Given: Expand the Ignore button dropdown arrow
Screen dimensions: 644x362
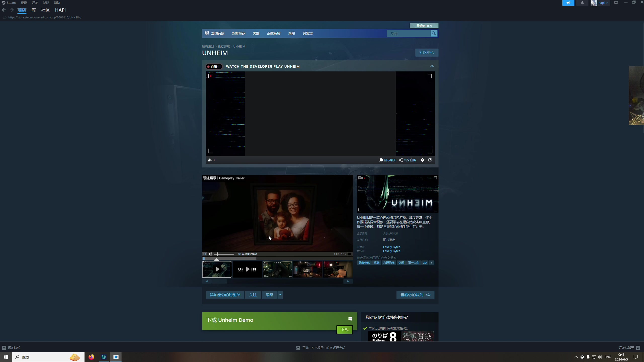Looking at the screenshot, I should coord(280,295).
